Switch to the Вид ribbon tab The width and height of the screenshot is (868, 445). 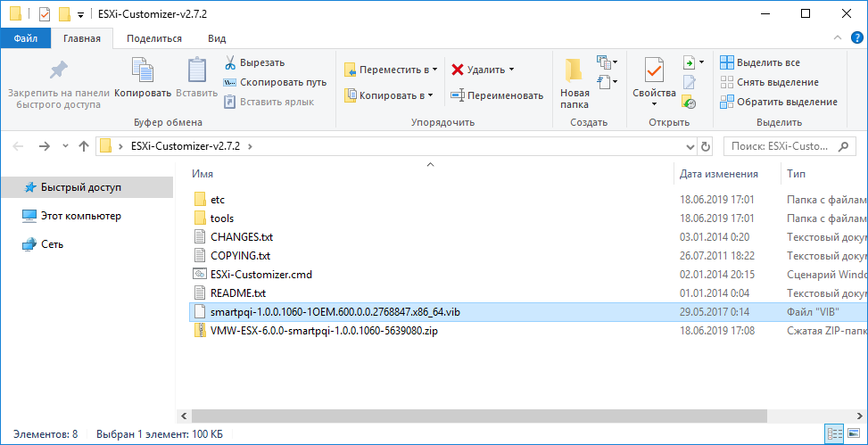click(217, 38)
